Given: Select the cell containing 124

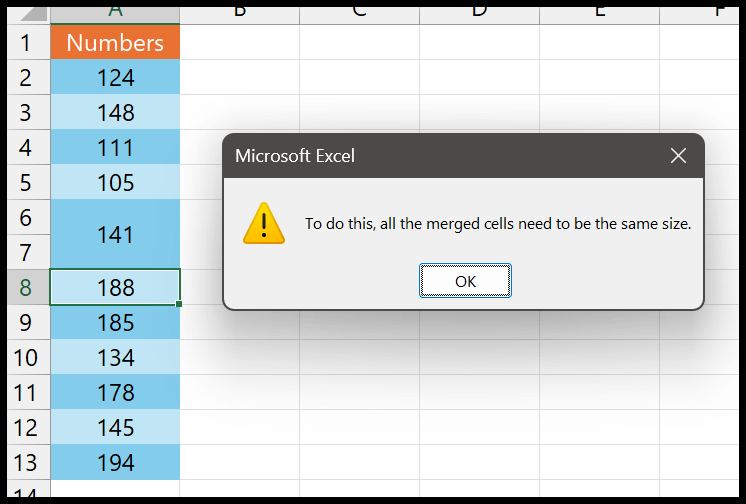Looking at the screenshot, I should point(115,77).
